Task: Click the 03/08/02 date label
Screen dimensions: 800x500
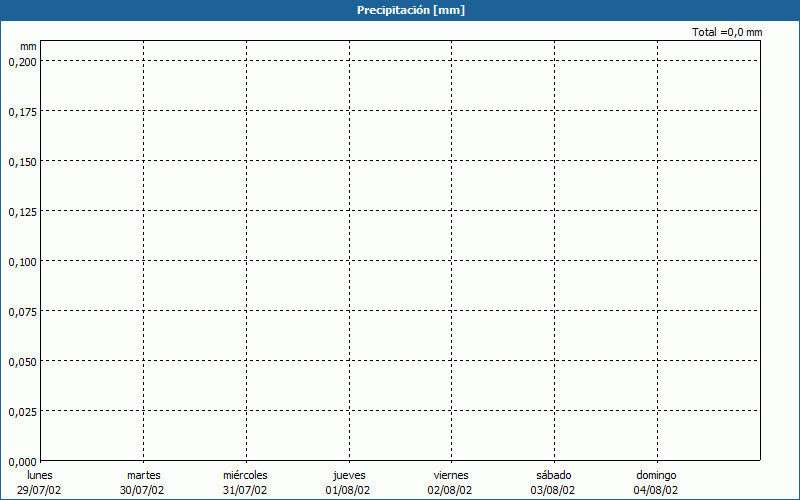Action: point(553,490)
